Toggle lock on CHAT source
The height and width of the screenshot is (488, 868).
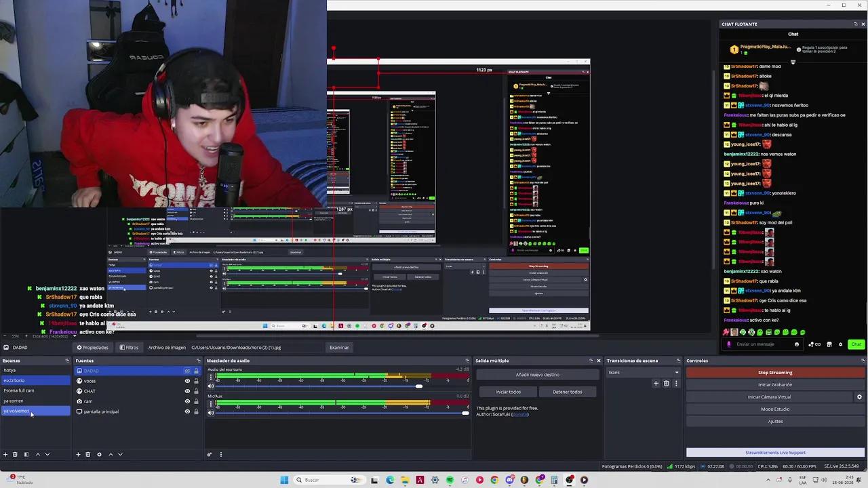coord(197,391)
